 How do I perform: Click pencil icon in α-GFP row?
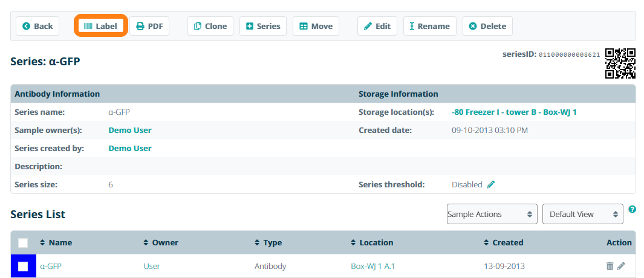[622, 266]
